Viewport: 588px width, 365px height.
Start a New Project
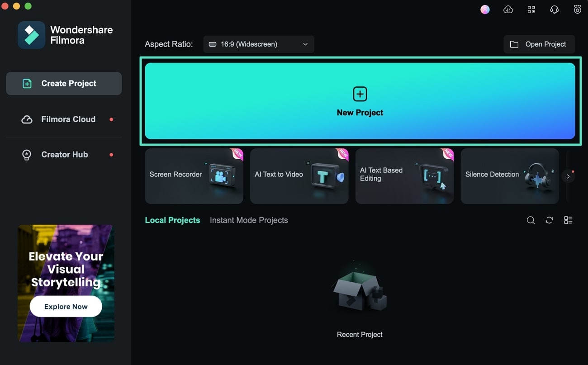[x=360, y=101]
